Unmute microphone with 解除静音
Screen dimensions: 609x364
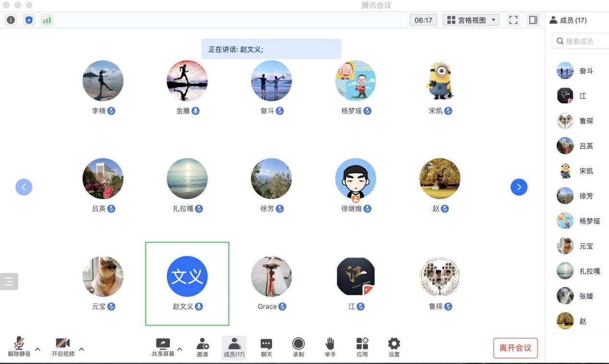pos(19,347)
